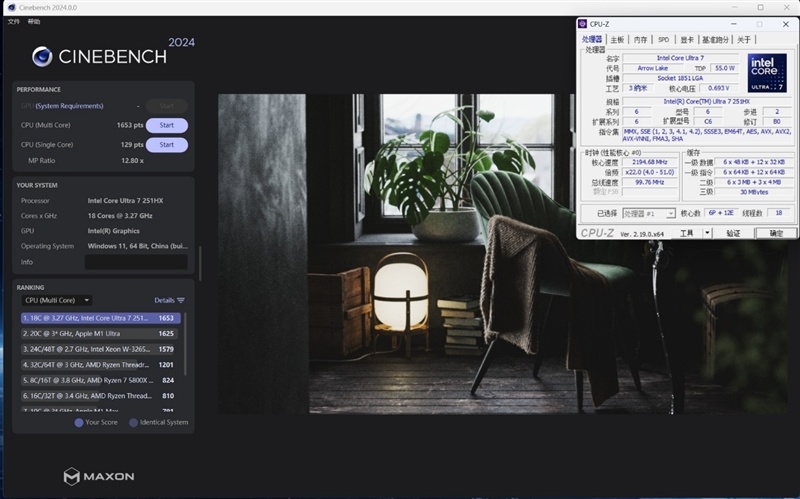Click the Your System panel scrollbar
The width and height of the screenshot is (800, 499).
coord(200,263)
